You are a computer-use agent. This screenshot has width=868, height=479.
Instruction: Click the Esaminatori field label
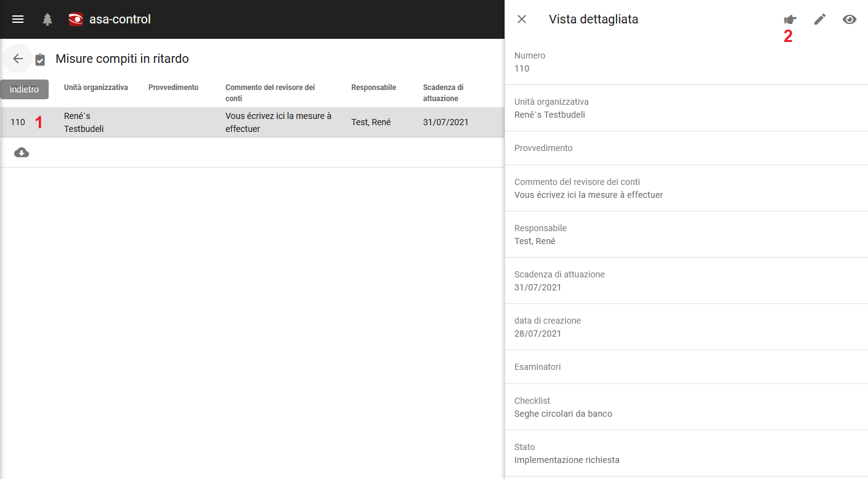pyautogui.click(x=538, y=367)
